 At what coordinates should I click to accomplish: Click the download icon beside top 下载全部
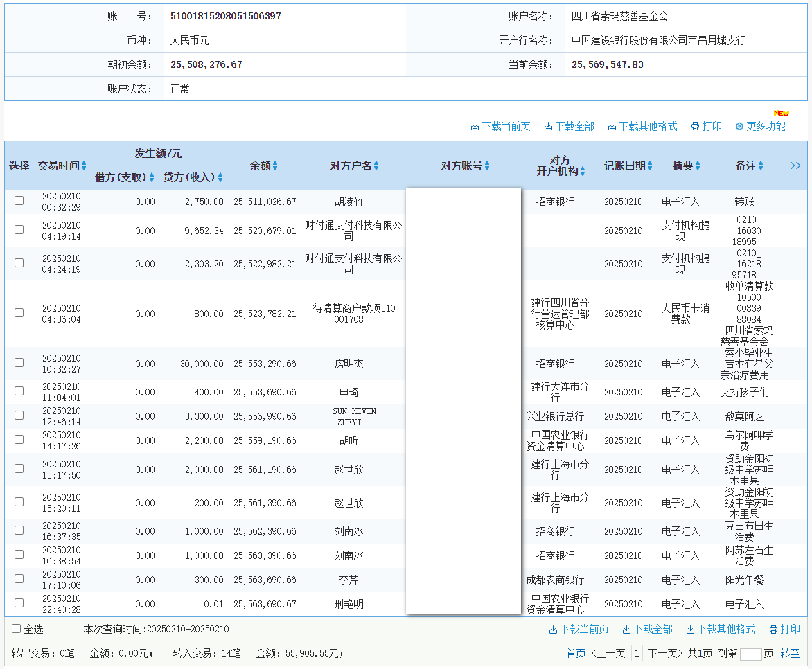(x=548, y=127)
